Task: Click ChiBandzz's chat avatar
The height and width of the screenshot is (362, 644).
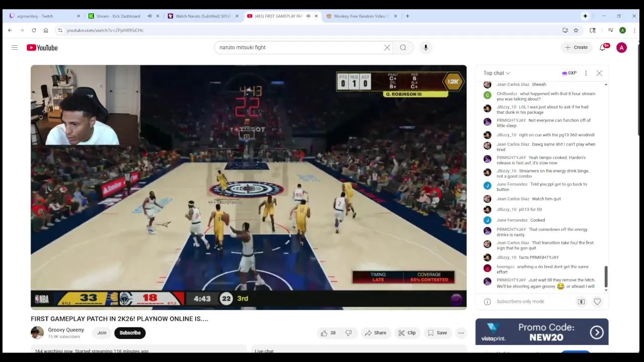Action: coord(487,95)
